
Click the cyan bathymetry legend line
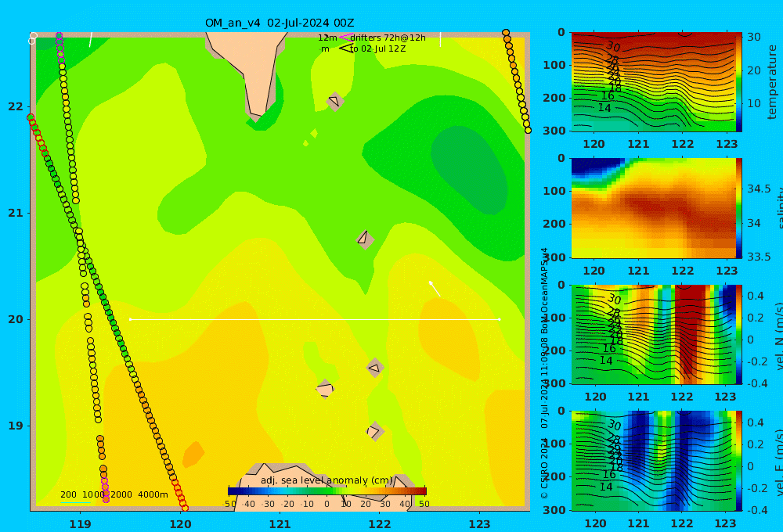pyautogui.click(x=75, y=502)
